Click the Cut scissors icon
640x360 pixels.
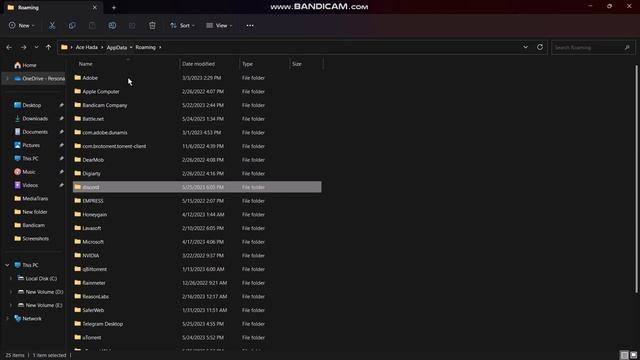pos(52,25)
